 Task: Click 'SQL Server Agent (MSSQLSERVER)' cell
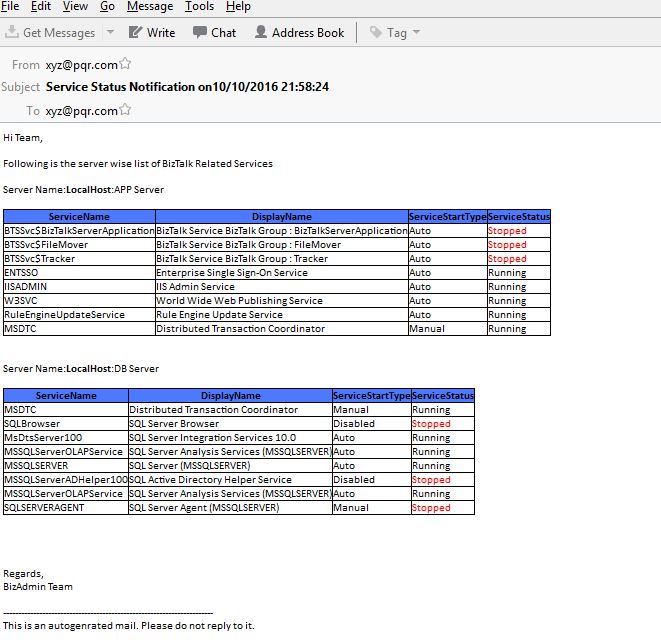230,507
